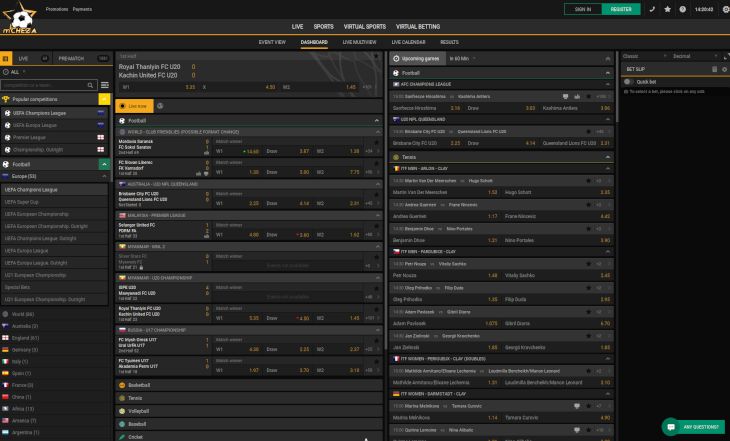Click the expand arrows icon above bet slip
Image resolution: width=730 pixels, height=441 pixels.
726,56
